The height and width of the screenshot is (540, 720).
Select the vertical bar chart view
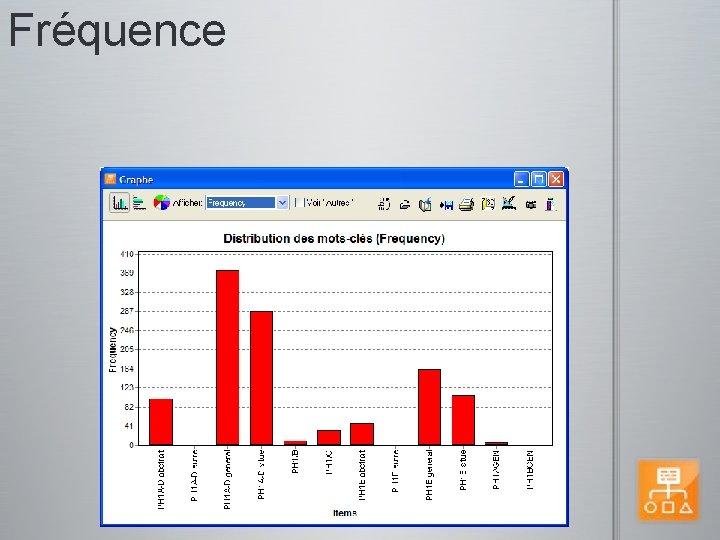coord(119,202)
